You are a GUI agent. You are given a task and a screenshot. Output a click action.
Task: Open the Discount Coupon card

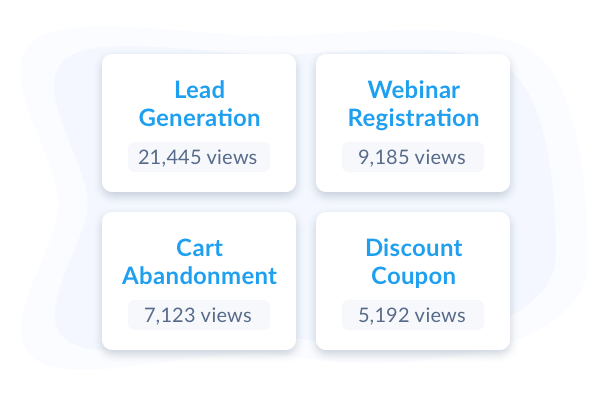coord(413,281)
